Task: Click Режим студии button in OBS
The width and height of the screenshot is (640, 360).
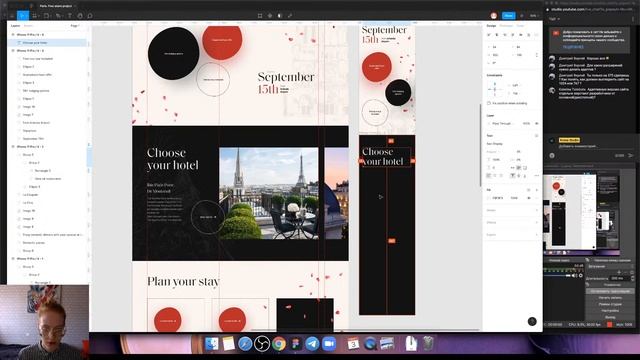Action: click(610, 304)
